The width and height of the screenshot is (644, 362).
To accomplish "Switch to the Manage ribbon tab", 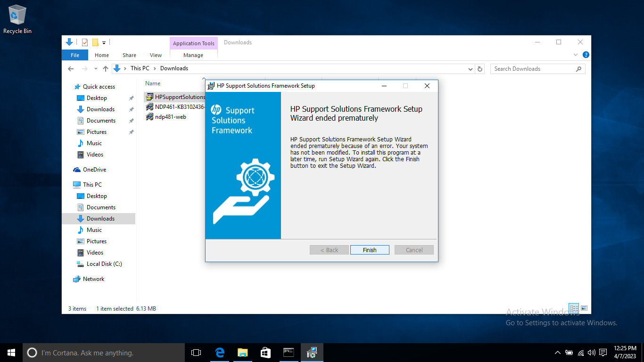I will coord(193,55).
